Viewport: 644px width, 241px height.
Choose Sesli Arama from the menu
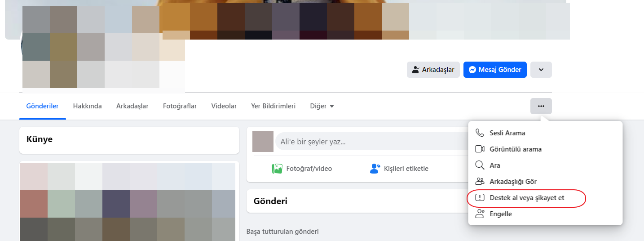pyautogui.click(x=545, y=133)
